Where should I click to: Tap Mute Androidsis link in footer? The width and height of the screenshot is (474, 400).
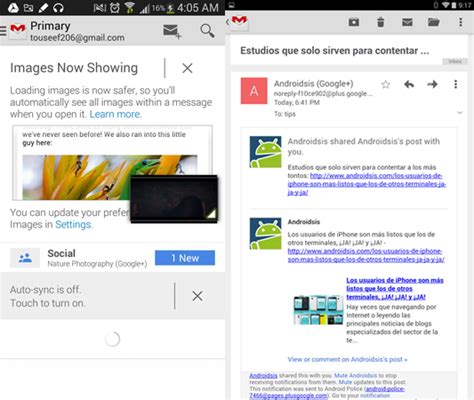(x=356, y=375)
